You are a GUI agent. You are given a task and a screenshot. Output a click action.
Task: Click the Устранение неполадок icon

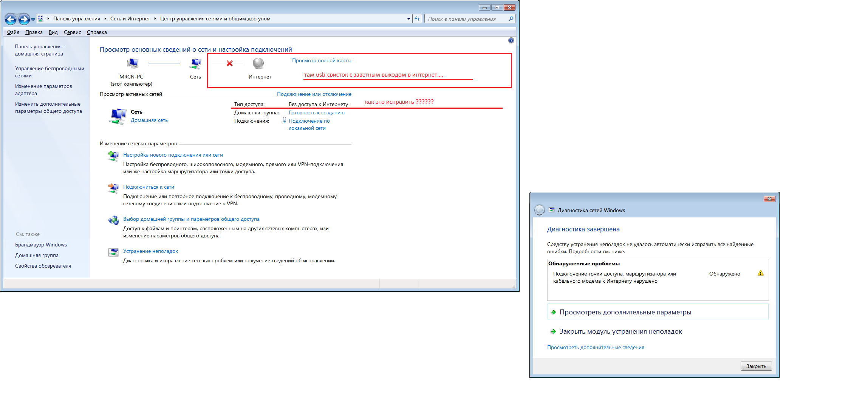click(x=113, y=252)
